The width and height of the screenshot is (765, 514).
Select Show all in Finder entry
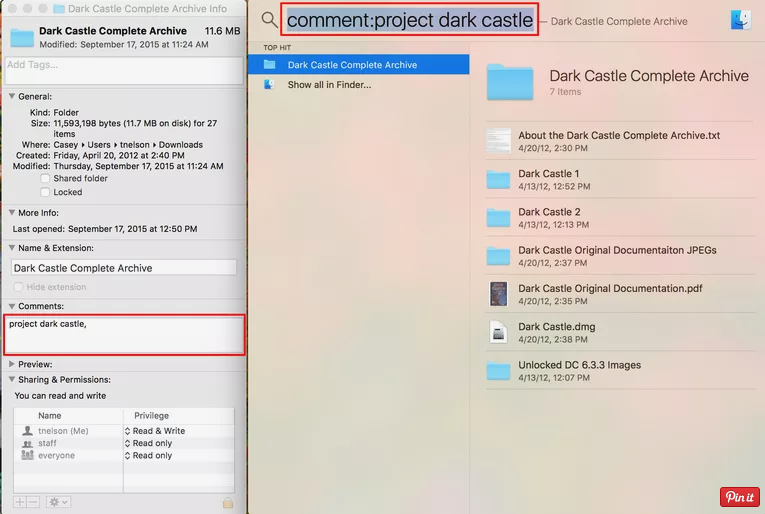point(359,84)
